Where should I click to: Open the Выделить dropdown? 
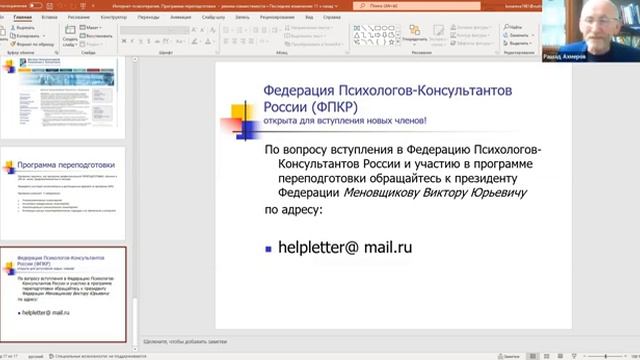click(x=518, y=43)
